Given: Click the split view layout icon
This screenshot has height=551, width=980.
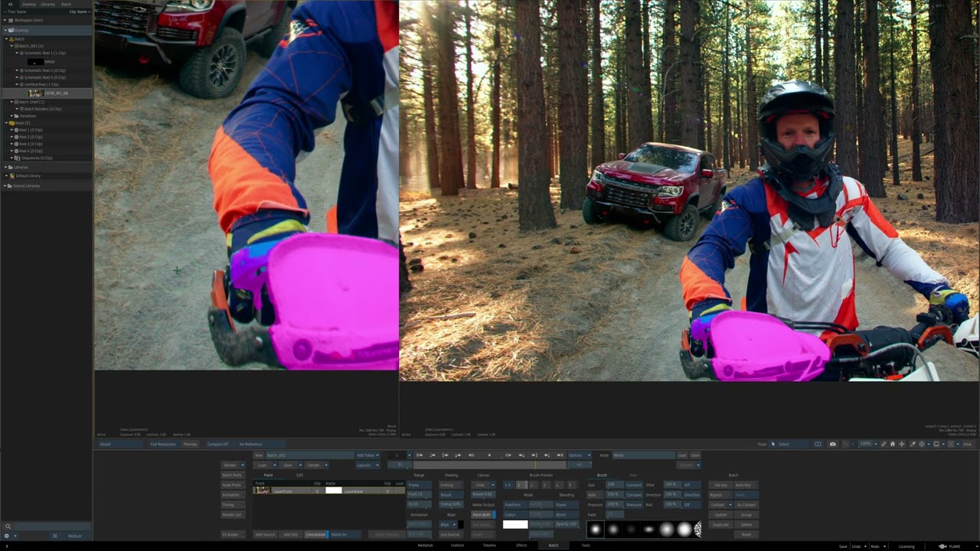Looking at the screenshot, I should (x=818, y=444).
